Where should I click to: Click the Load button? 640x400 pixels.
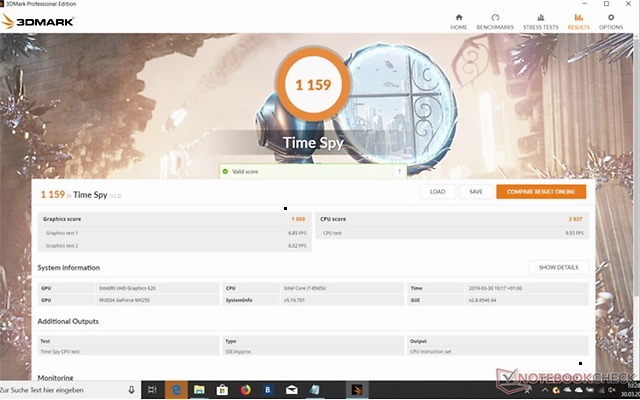pos(438,192)
